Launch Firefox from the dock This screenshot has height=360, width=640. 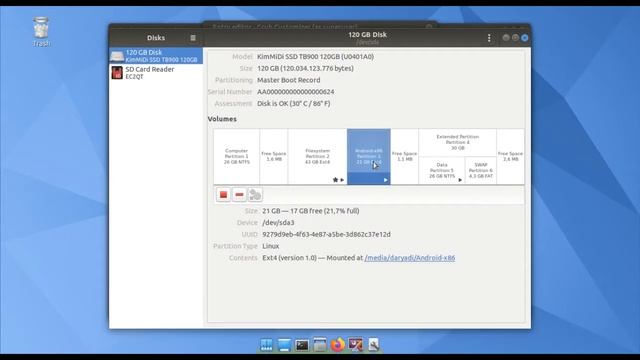point(338,345)
